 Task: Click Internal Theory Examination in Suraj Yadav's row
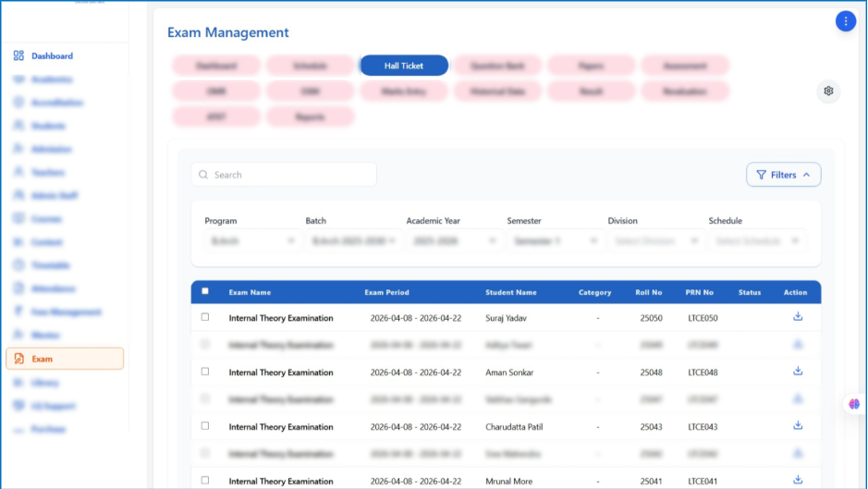point(281,318)
